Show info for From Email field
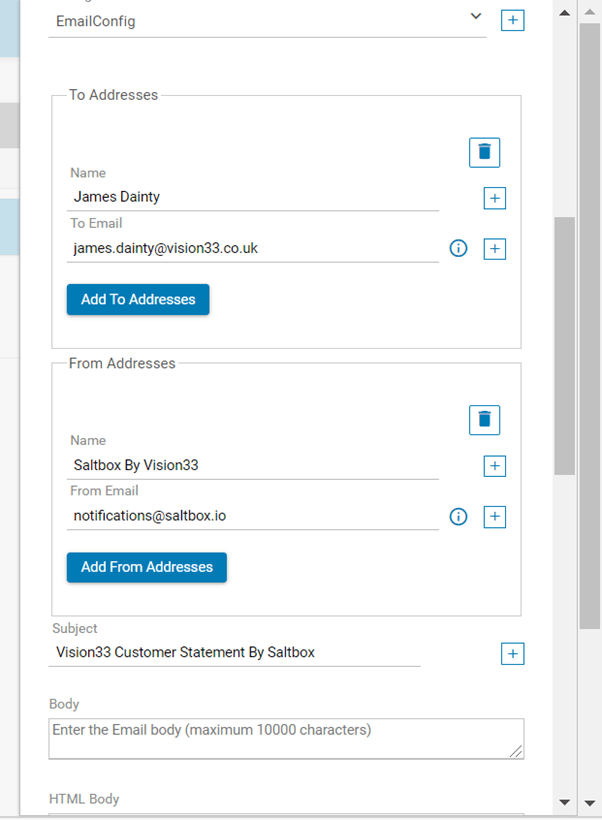 [x=459, y=517]
